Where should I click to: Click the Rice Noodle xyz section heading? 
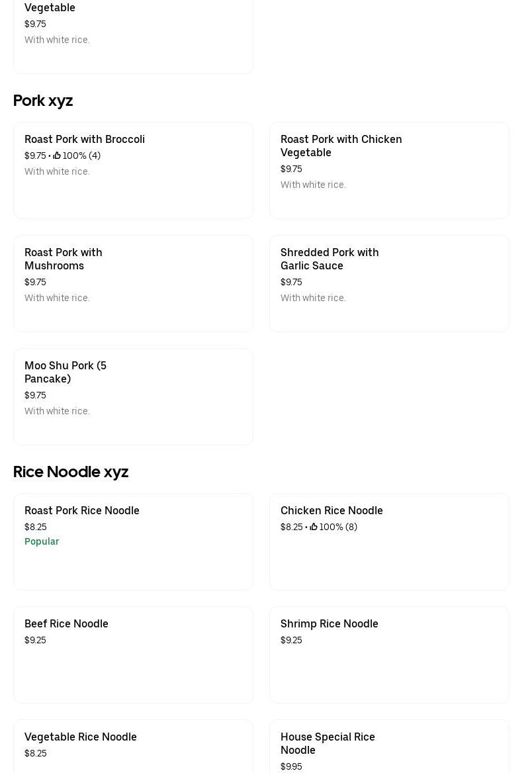click(71, 472)
